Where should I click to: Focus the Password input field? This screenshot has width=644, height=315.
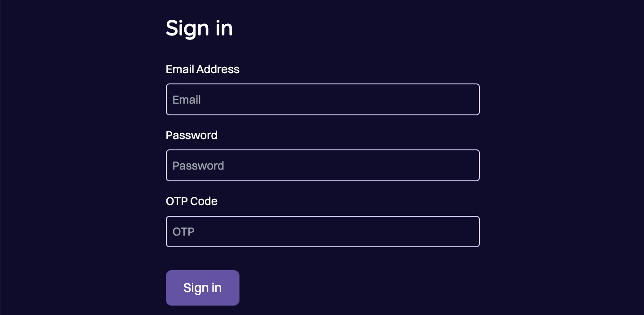322,165
